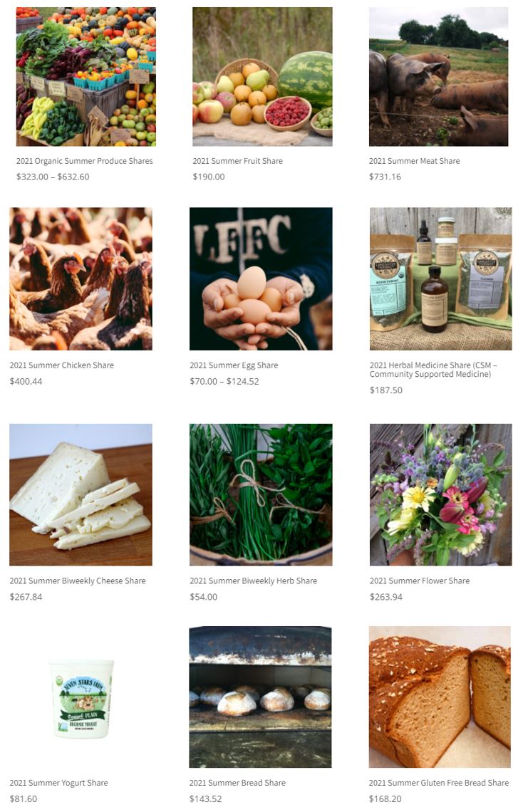Viewport: 523px width, 812px height.
Task: View the gluten free bread loaf photo
Action: click(x=440, y=697)
